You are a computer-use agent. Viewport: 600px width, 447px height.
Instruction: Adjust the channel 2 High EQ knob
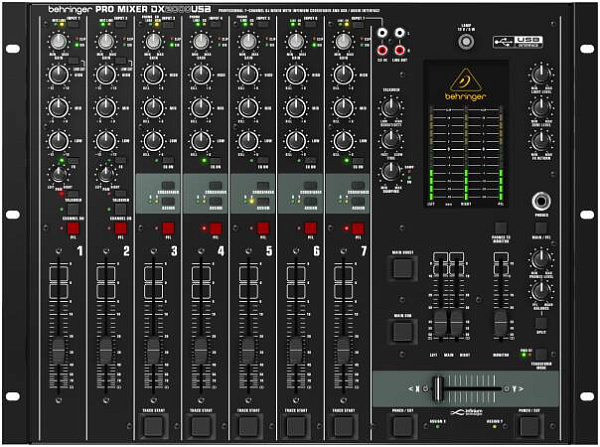(x=106, y=75)
